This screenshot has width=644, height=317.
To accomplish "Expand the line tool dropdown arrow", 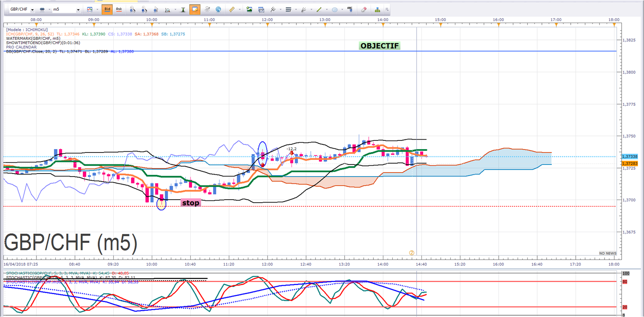I will 326,9.
